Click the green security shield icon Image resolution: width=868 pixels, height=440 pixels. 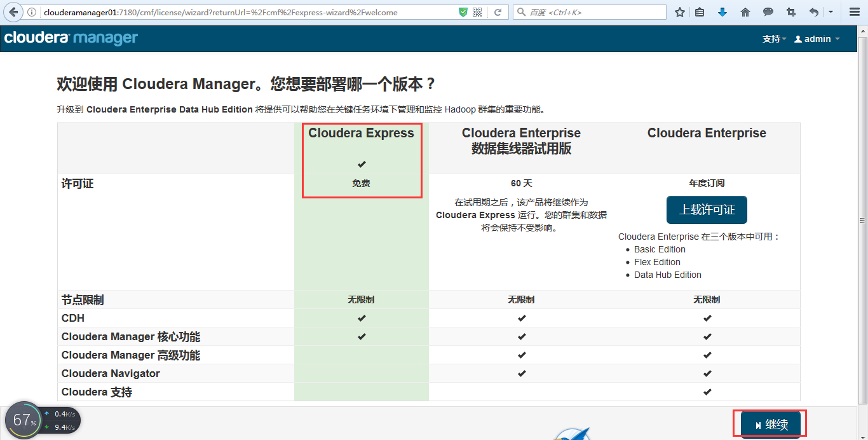click(x=463, y=12)
